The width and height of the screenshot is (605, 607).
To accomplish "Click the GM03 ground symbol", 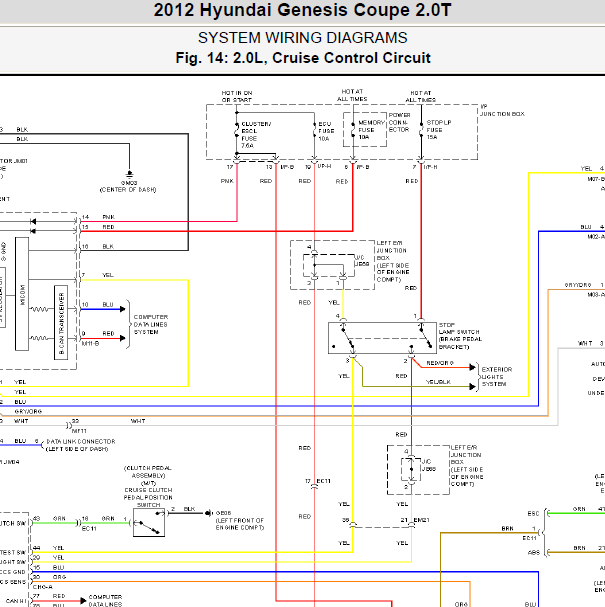I will coord(130,174).
